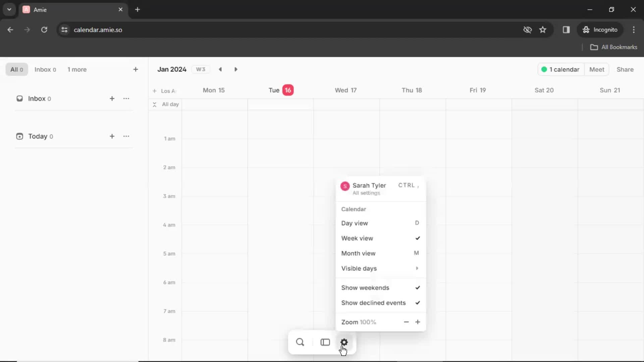Select Day view menu item
This screenshot has height=362, width=644.
(355, 223)
